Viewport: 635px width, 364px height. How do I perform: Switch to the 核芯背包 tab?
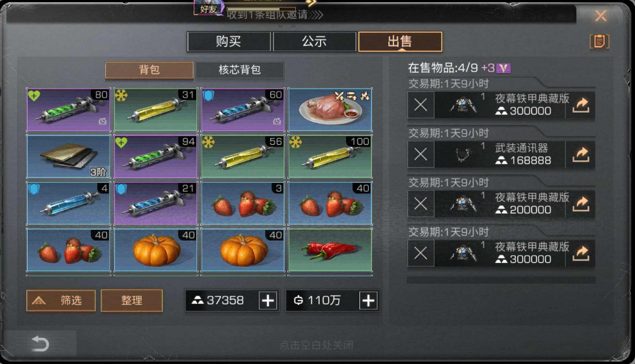[240, 70]
